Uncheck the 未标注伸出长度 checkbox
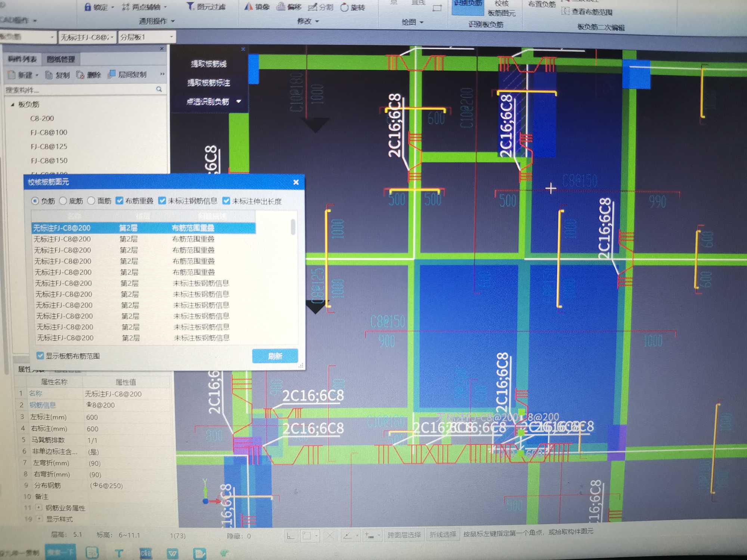 226,201
